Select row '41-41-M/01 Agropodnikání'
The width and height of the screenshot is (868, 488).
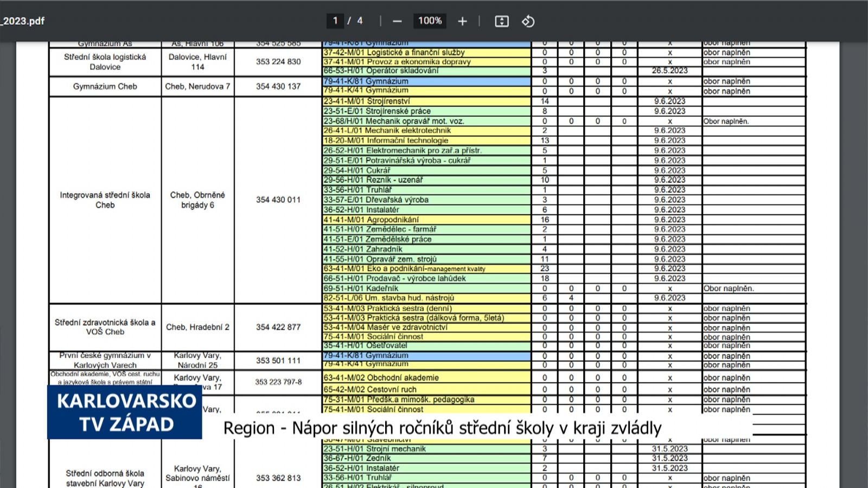pyautogui.click(x=426, y=220)
